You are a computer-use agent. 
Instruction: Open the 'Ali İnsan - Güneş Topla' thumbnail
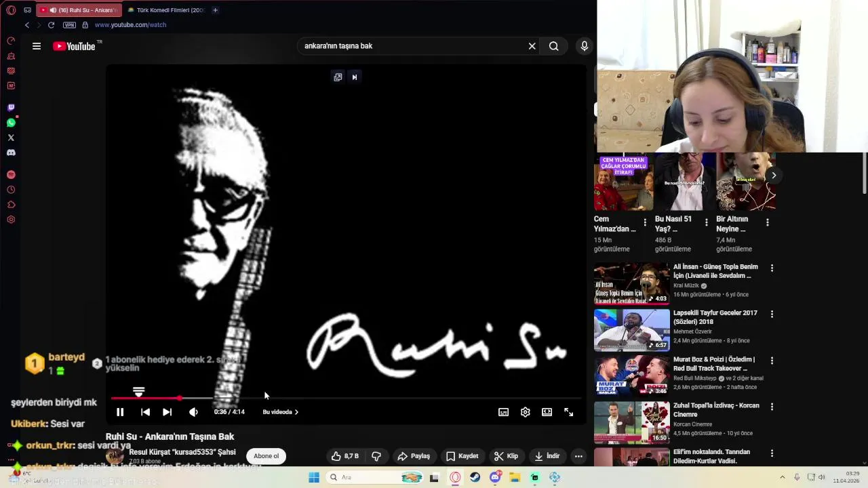pos(631,283)
